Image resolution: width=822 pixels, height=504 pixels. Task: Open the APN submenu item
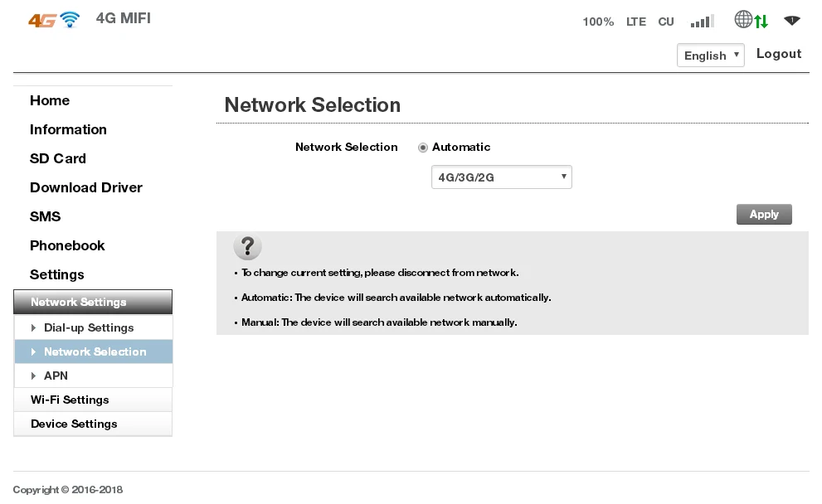(56, 376)
